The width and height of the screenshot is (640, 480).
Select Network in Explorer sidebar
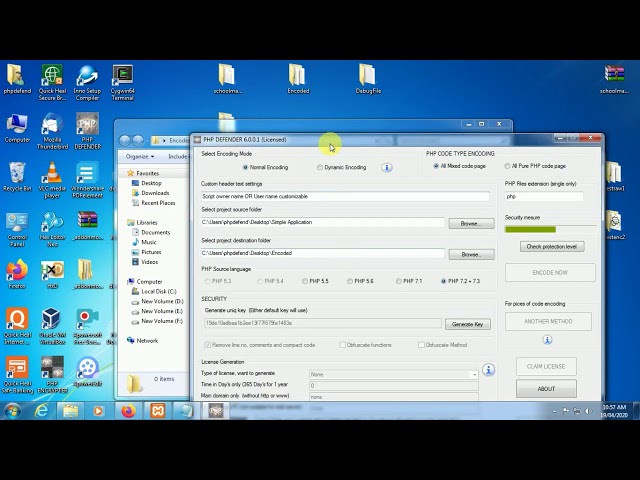pyautogui.click(x=142, y=340)
